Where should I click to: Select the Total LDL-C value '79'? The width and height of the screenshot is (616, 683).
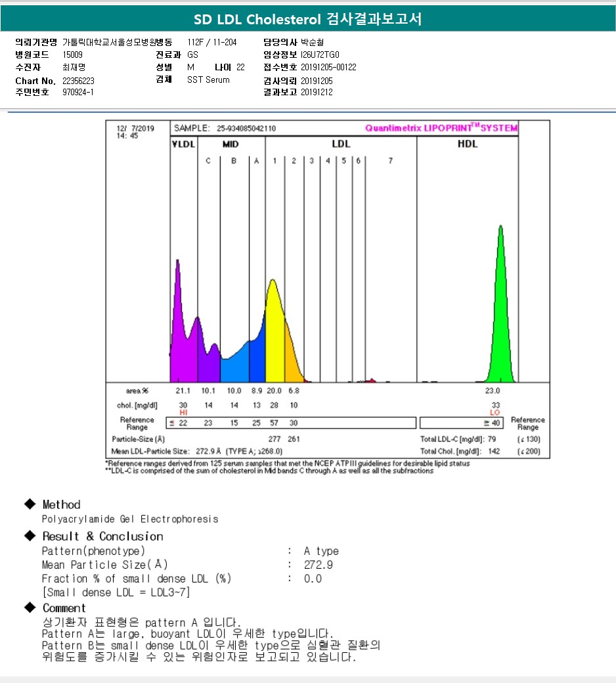coord(492,439)
